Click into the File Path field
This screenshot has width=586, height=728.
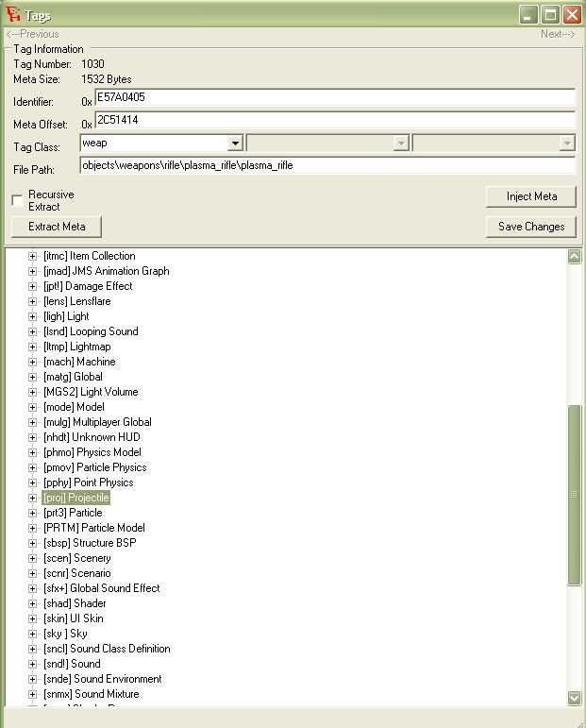327,165
